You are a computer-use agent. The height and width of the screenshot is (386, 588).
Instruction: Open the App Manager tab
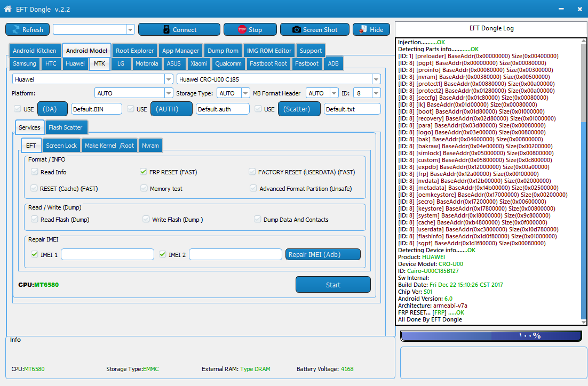click(180, 51)
